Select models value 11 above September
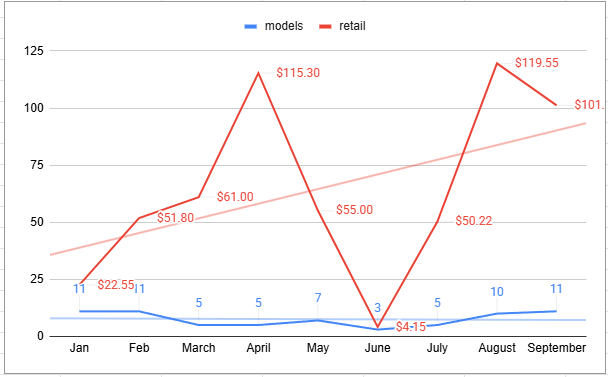This screenshot has height=377, width=608. click(557, 289)
